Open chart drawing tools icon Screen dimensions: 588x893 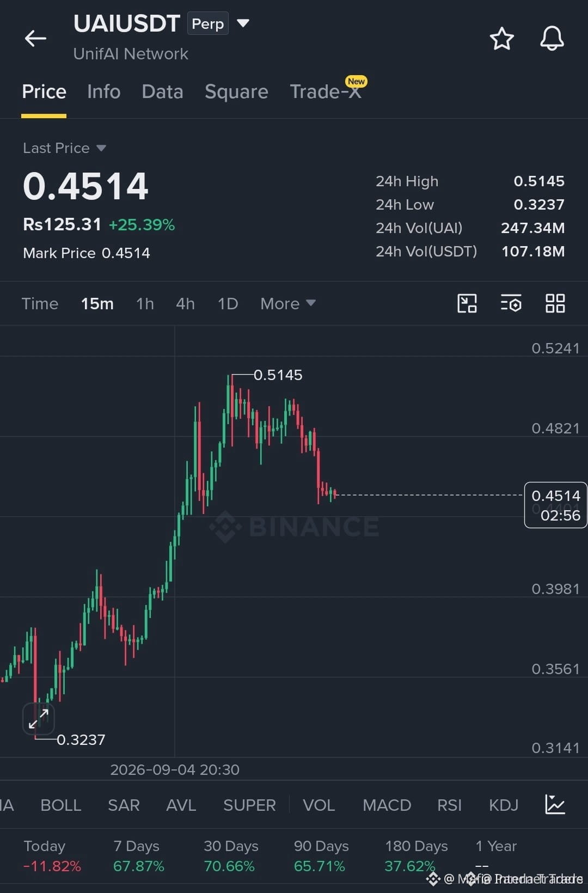pos(467,303)
